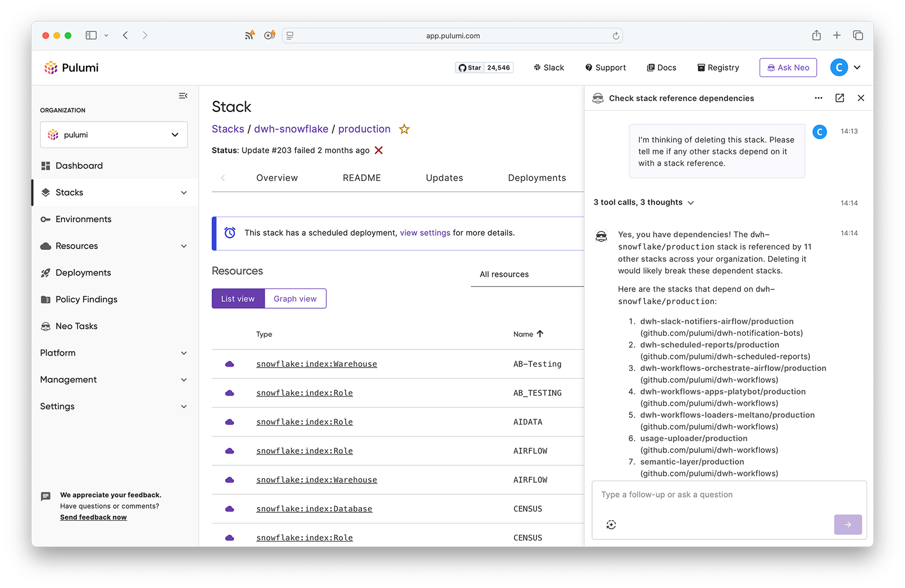Screen dimensions: 905x588
Task: Switch to the Updates tab
Action: 444,178
